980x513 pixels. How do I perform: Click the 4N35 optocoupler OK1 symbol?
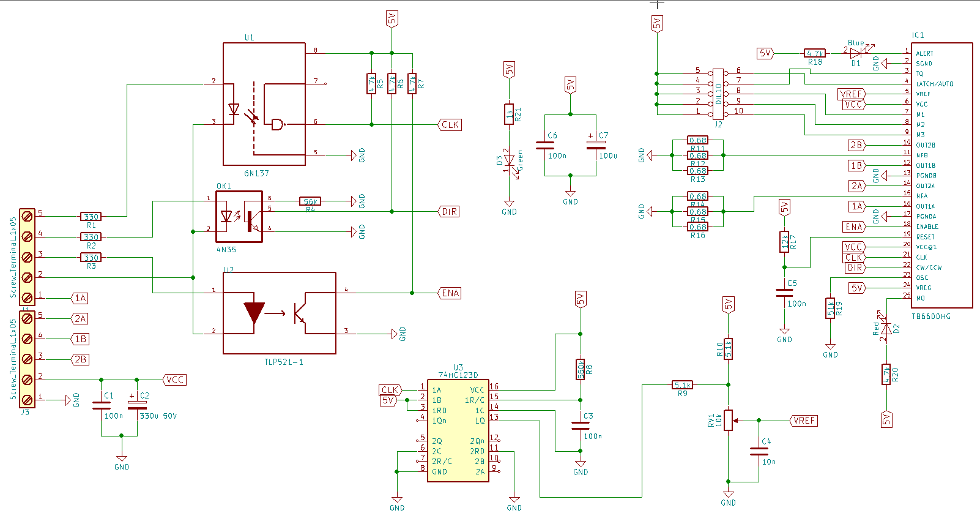click(239, 217)
